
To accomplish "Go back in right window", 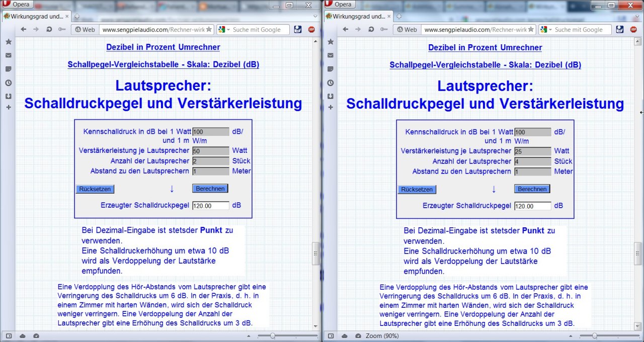I will coord(345,30).
